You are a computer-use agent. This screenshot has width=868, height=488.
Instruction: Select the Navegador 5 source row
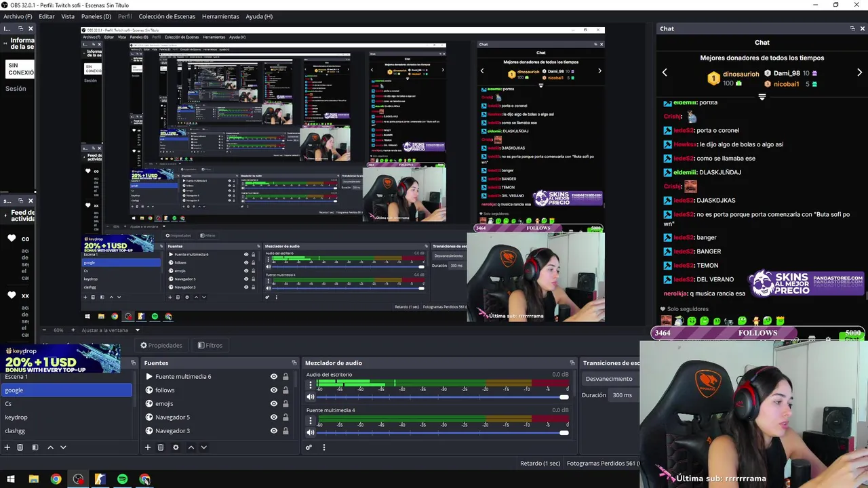click(219, 418)
